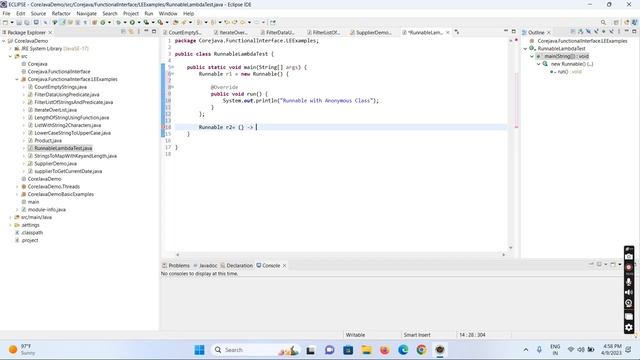Switch to the SupplierDemo... editor tab
This screenshot has width=640, height=360.
[371, 32]
